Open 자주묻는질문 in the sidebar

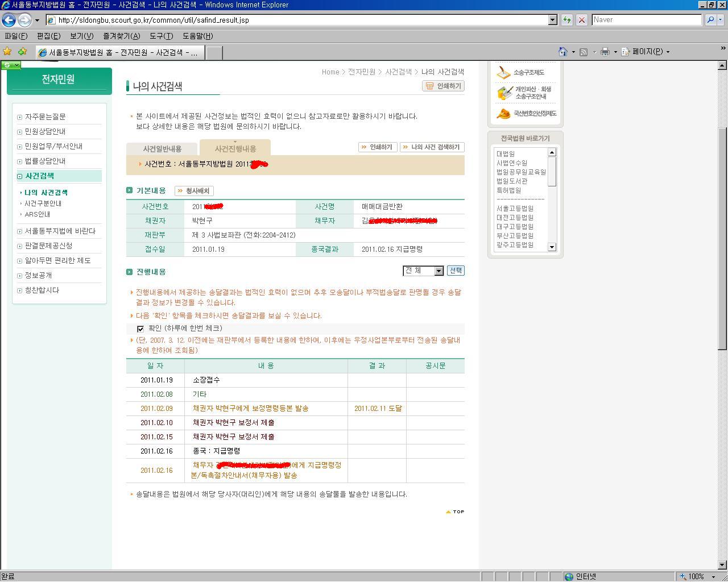click(45, 117)
